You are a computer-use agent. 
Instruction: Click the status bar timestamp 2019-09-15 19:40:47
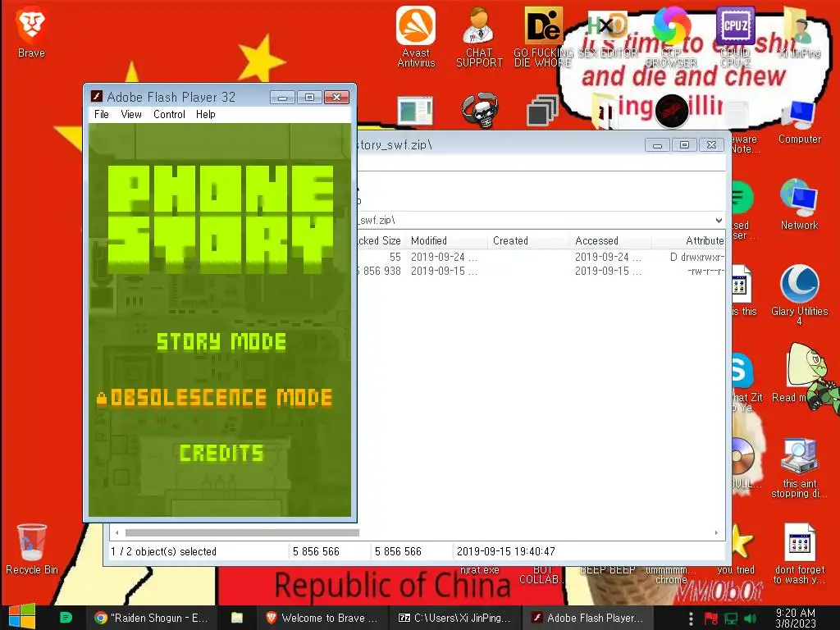tap(505, 551)
